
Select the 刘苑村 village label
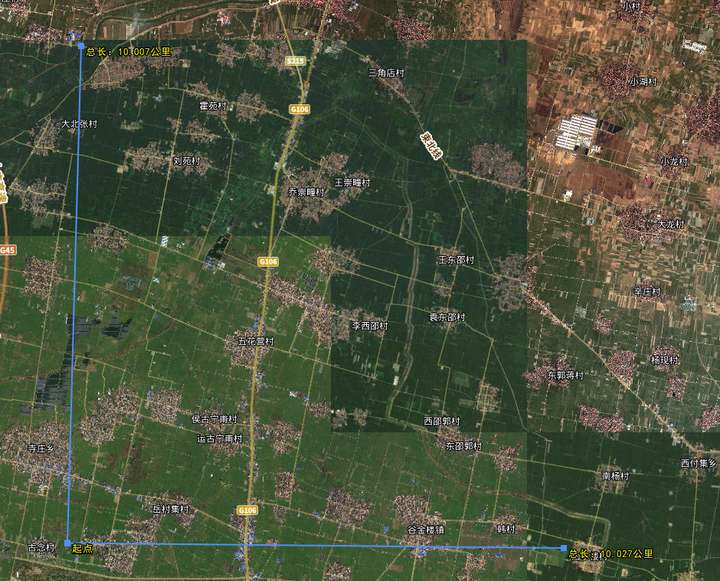pos(187,160)
